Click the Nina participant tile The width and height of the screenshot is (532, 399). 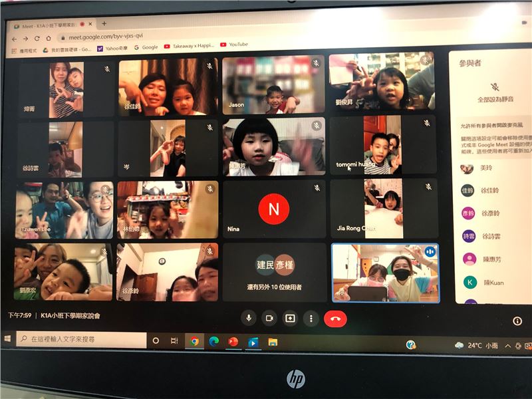[x=274, y=209]
